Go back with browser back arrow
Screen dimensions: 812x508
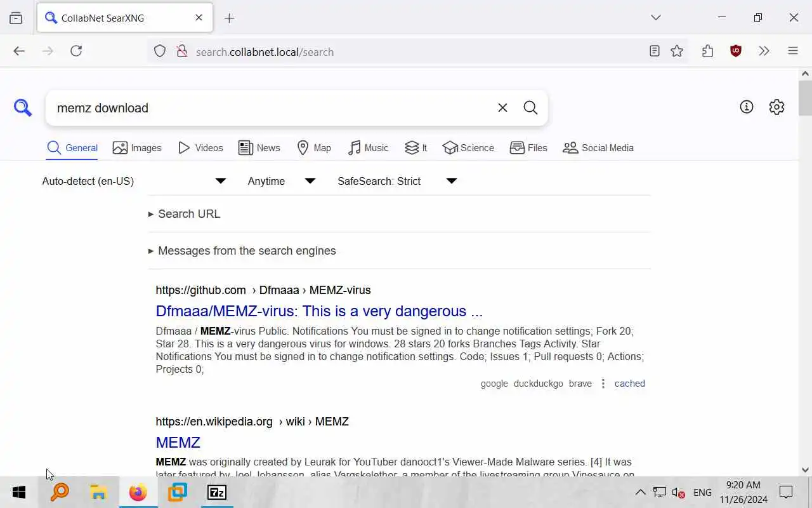[19, 51]
